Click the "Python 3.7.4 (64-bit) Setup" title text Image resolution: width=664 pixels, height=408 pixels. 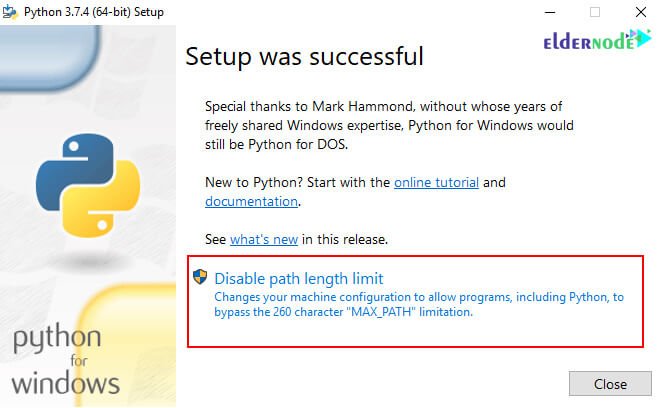pyautogui.click(x=94, y=12)
